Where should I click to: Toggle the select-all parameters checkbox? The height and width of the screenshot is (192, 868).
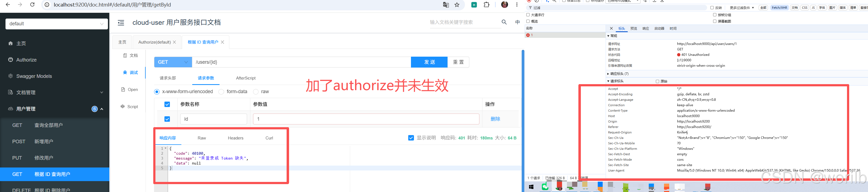[x=167, y=105]
